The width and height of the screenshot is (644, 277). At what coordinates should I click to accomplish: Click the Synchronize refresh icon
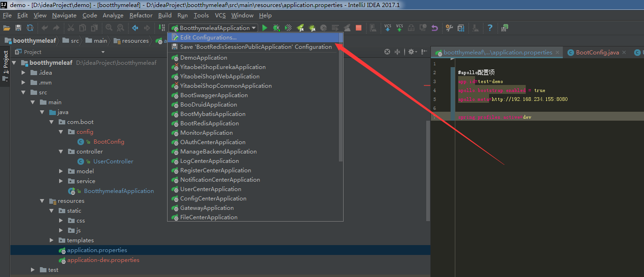click(x=30, y=28)
